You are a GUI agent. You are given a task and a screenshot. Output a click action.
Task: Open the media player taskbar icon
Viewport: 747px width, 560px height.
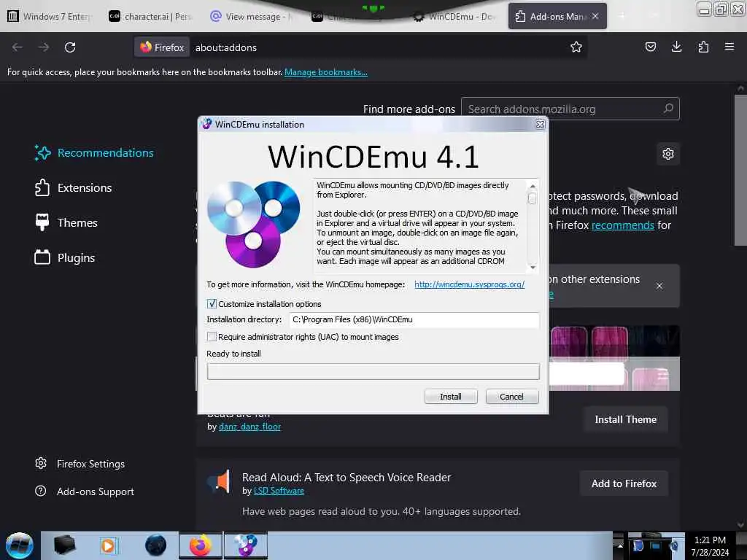tap(108, 545)
